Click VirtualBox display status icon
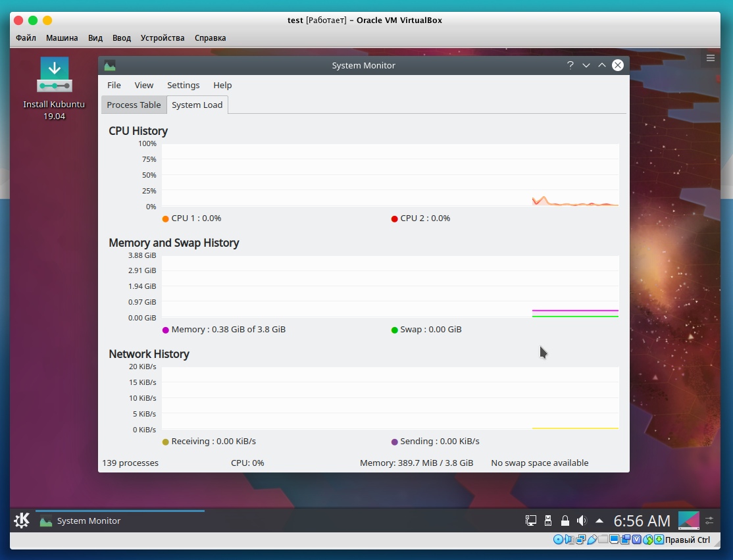The width and height of the screenshot is (733, 560). click(x=614, y=539)
